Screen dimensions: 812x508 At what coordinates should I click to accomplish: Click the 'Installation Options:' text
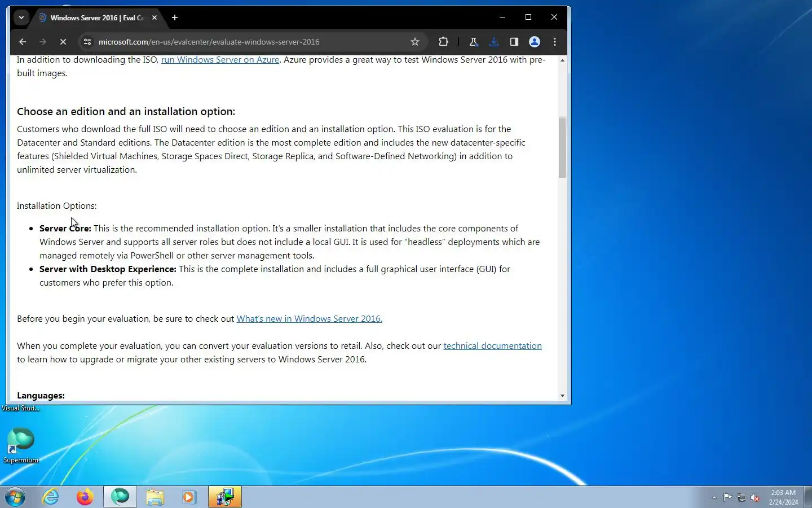(x=56, y=206)
